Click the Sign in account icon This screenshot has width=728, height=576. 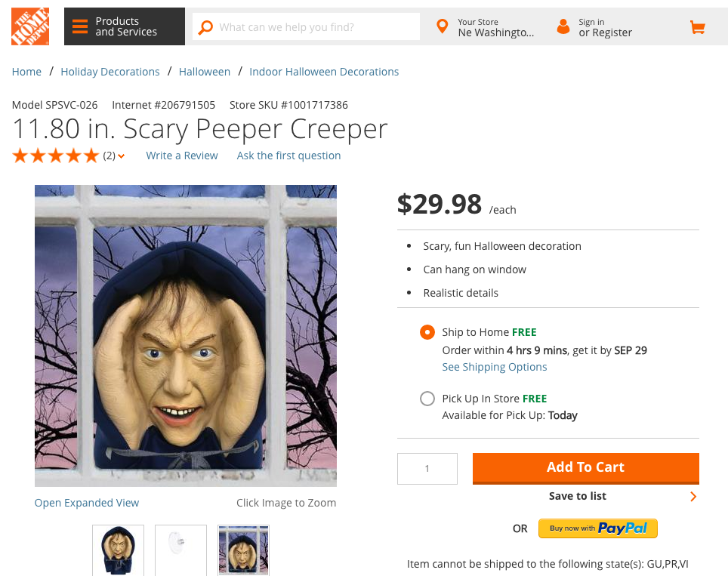(x=563, y=27)
